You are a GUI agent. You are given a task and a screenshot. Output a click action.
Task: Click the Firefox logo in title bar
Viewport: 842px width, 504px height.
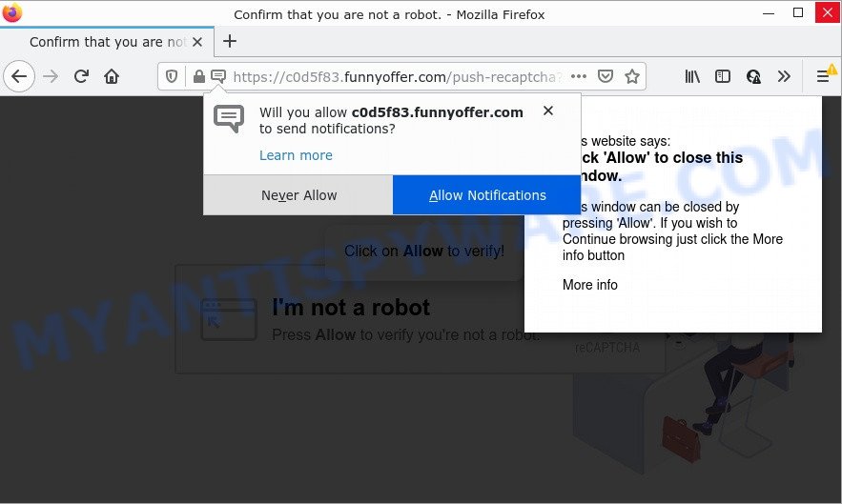(11, 13)
